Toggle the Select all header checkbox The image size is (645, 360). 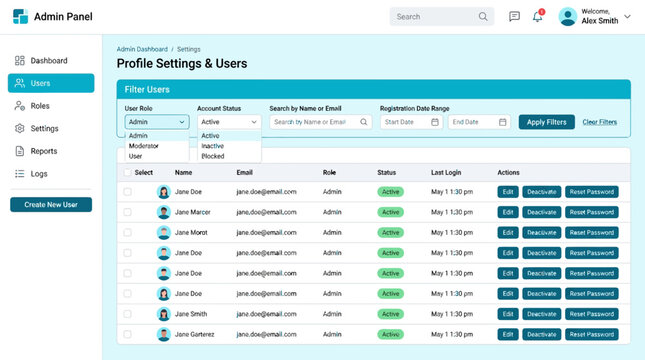[x=128, y=172]
